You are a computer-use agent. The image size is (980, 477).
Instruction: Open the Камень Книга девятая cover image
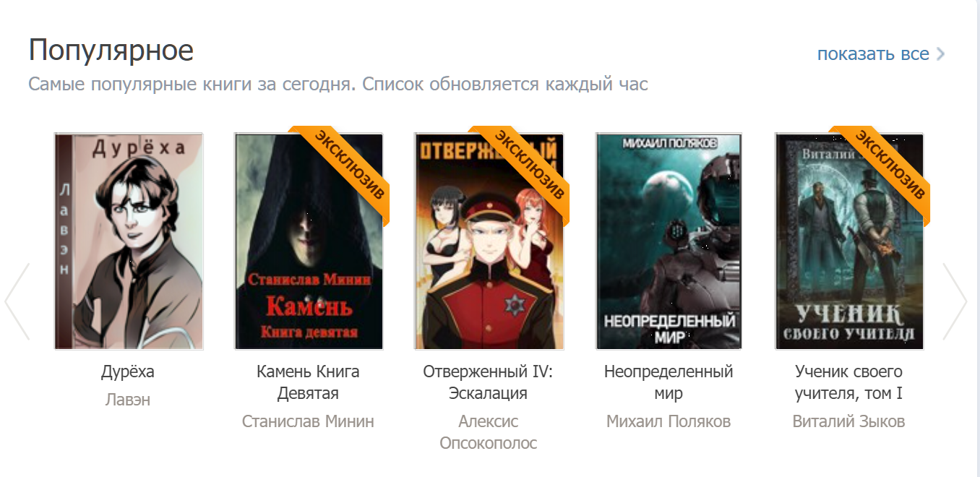tap(309, 241)
